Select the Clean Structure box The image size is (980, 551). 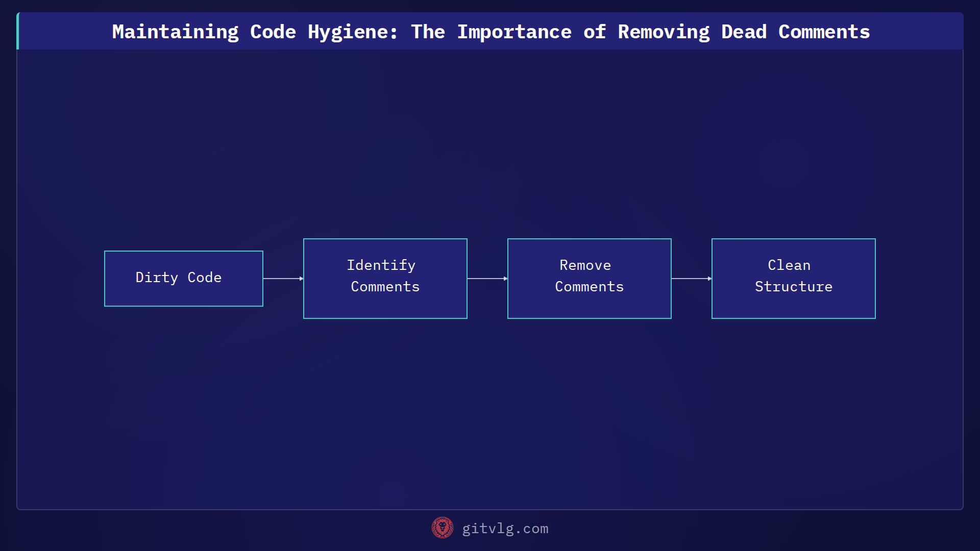pos(794,279)
